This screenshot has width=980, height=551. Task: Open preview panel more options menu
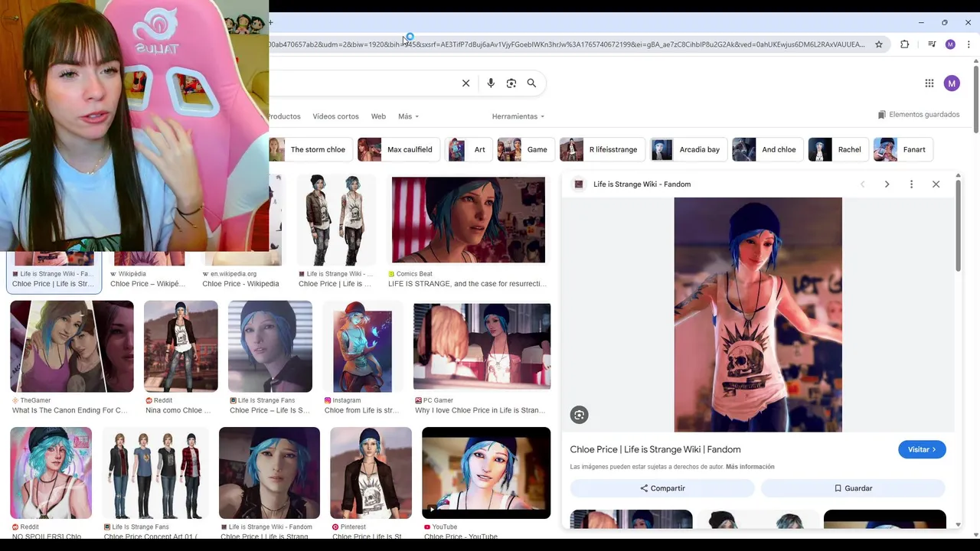coord(911,184)
